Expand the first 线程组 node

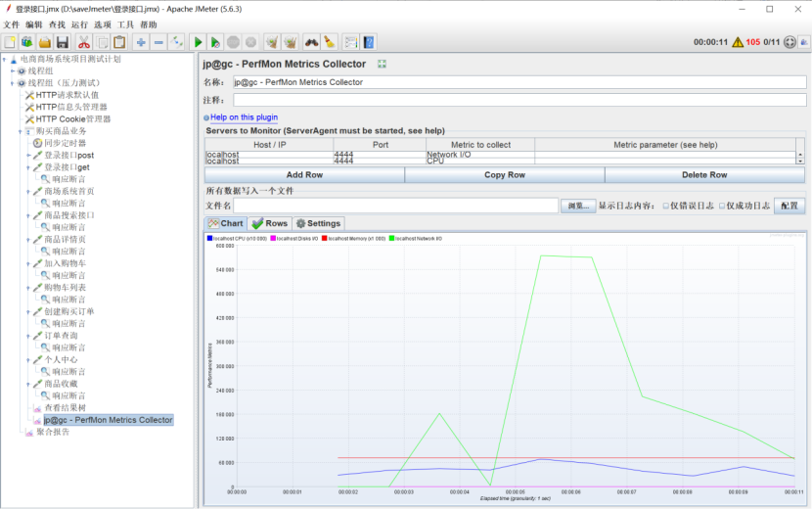coord(13,71)
